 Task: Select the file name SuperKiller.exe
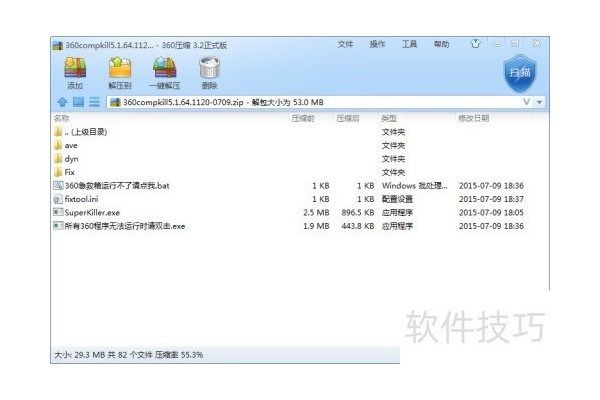[92, 212]
